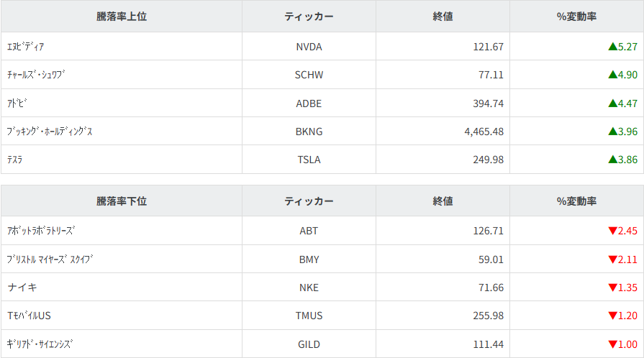644x358 pixels.
Task: Click the red down triangle for BMY
Action: click(612, 260)
